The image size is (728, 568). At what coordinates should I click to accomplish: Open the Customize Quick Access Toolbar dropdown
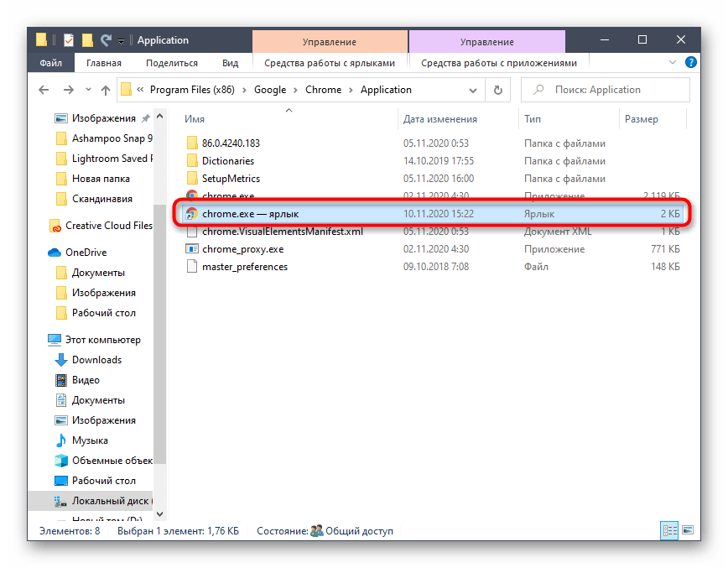(121, 41)
